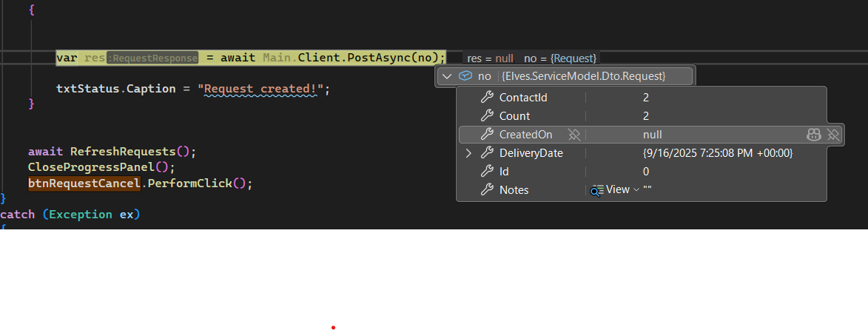This screenshot has width=868, height=330.
Task: Click the inline 'no = {Request}' debug hint
Action: click(x=559, y=58)
